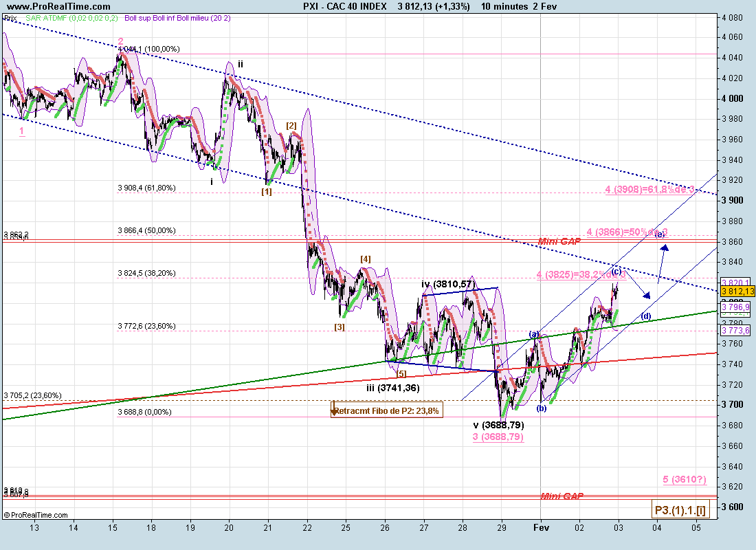Select the '3 705,2 (23,60%)' level label
Screen dimensions: 756x550
coord(33,395)
